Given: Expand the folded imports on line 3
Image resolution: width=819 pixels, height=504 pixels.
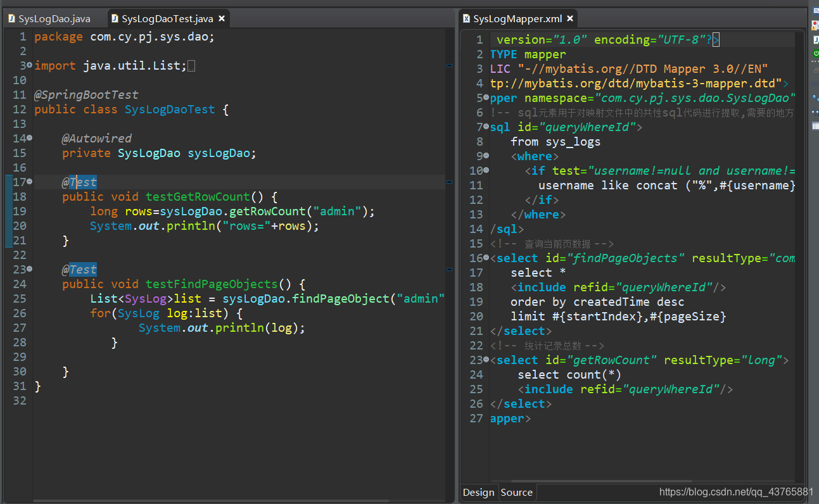Looking at the screenshot, I should (30, 65).
